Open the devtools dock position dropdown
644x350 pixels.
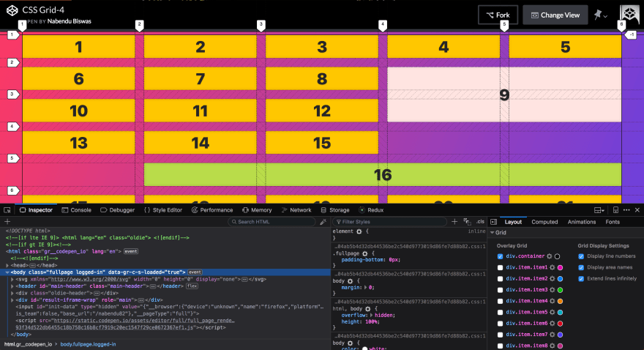[x=599, y=210]
